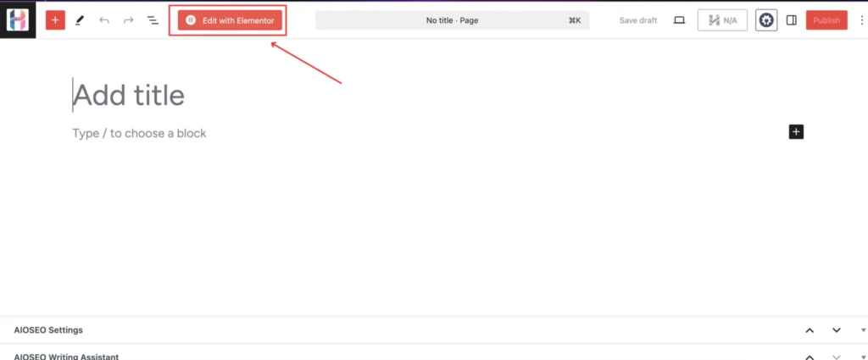This screenshot has height=360, width=868.
Task: Click Save draft
Action: (638, 20)
